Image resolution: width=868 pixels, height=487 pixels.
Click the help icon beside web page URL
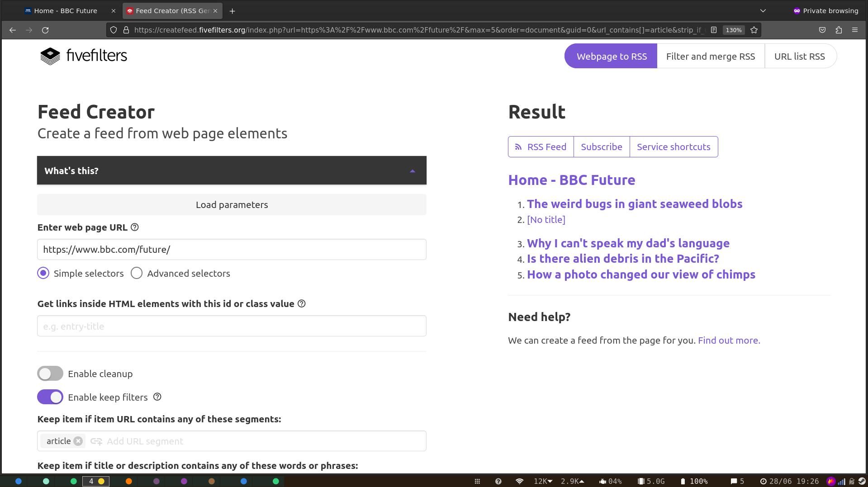[x=134, y=227]
